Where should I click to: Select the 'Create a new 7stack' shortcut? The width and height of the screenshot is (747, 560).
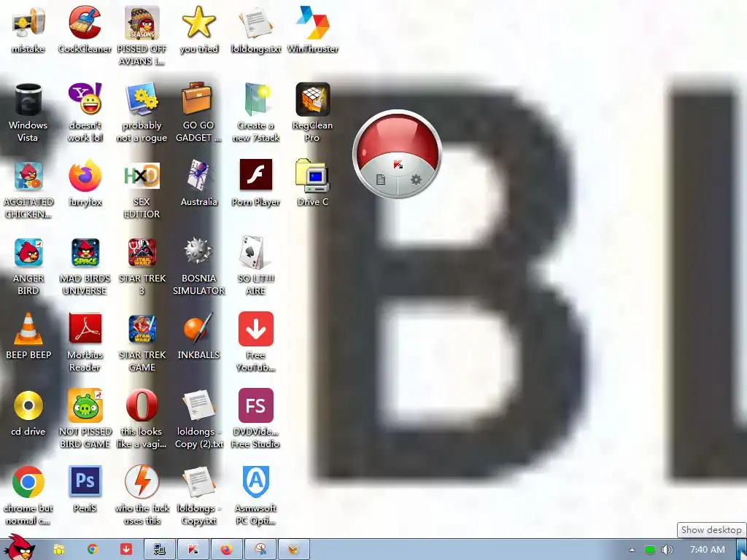point(256,99)
